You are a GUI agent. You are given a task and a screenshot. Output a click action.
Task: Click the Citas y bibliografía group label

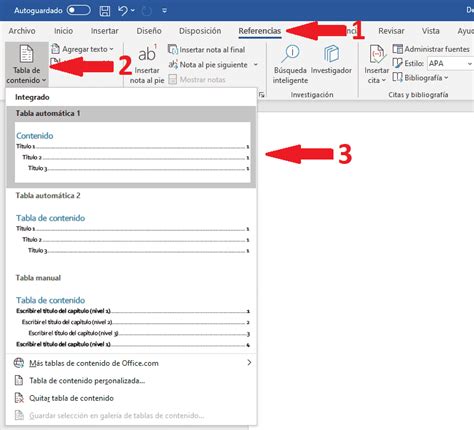pos(418,95)
